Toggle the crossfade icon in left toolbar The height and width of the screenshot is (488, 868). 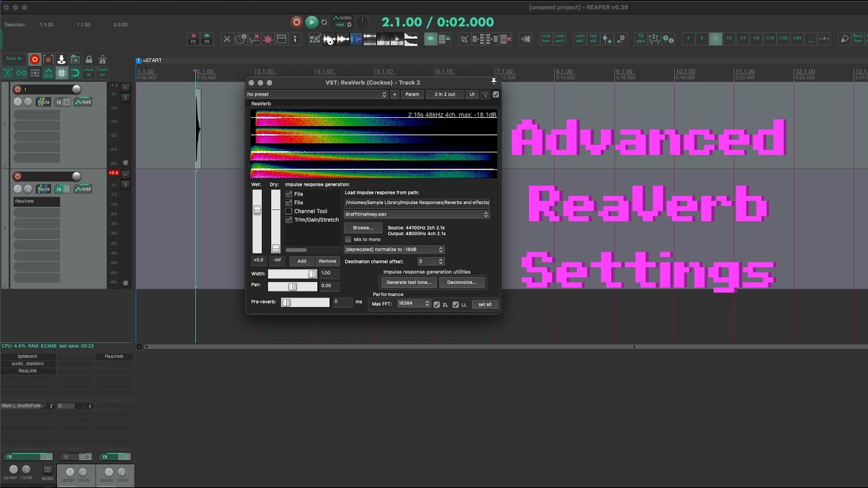7,73
